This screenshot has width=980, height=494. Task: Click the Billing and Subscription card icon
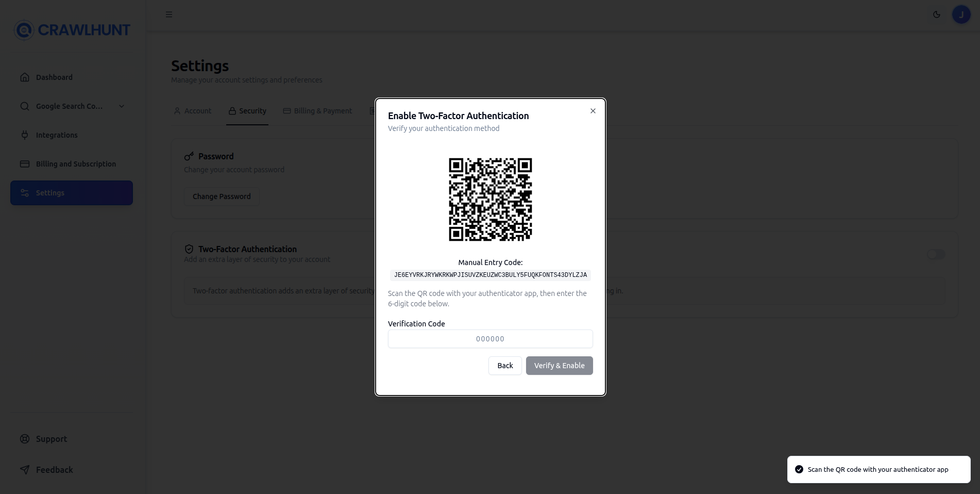(24, 163)
